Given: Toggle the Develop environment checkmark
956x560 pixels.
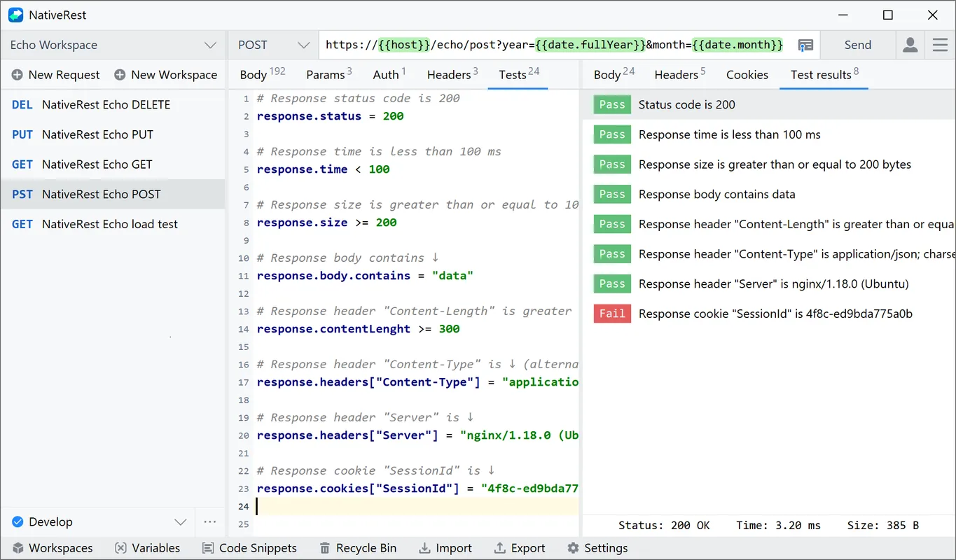Looking at the screenshot, I should tap(18, 522).
